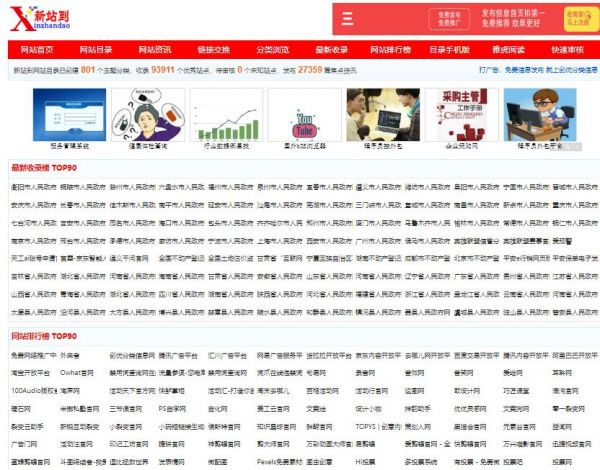Open the 四川省人民政府 link
This screenshot has height=470, width=600.
[x=181, y=294]
